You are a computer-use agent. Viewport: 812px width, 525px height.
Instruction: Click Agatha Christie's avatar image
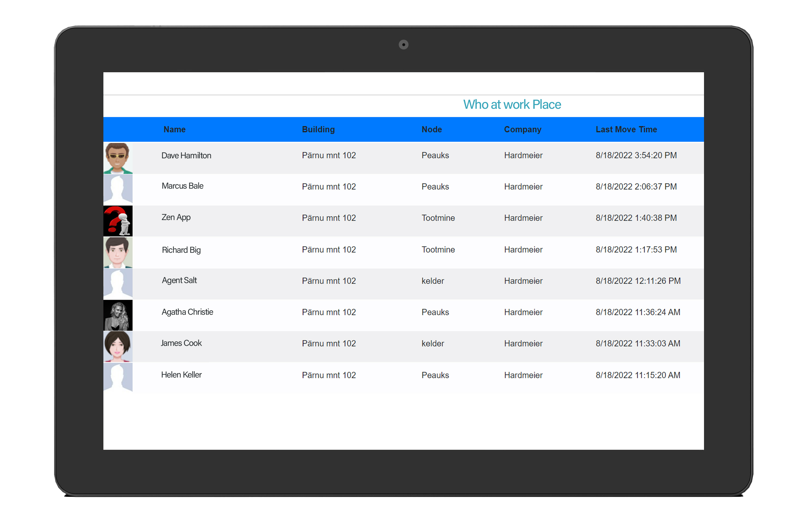(x=118, y=315)
